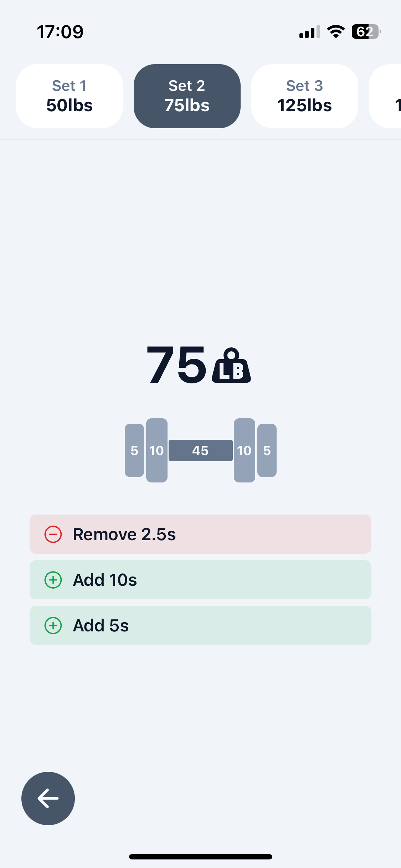Select the 45 lb dumbbell bar graphic

200,451
